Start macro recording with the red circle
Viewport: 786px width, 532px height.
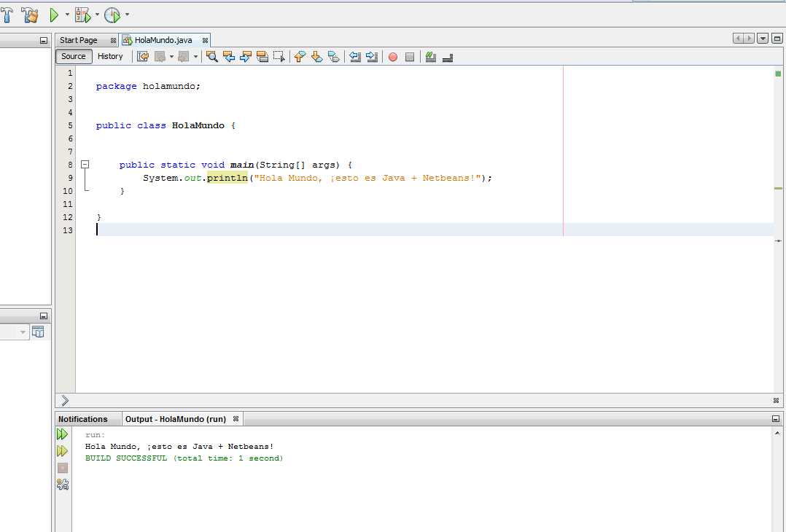[x=393, y=56]
